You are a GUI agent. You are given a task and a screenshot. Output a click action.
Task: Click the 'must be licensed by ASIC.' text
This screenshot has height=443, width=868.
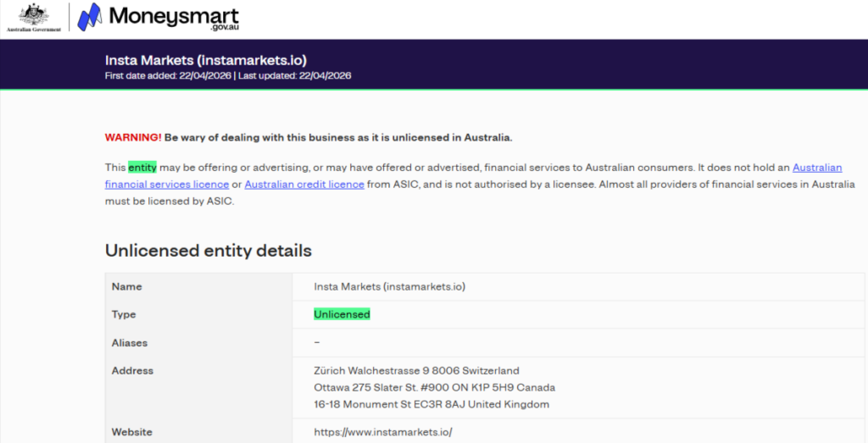click(x=170, y=202)
